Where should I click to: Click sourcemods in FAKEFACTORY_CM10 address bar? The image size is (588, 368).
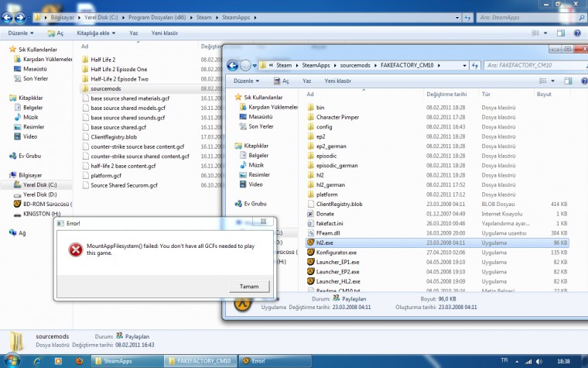(x=355, y=65)
